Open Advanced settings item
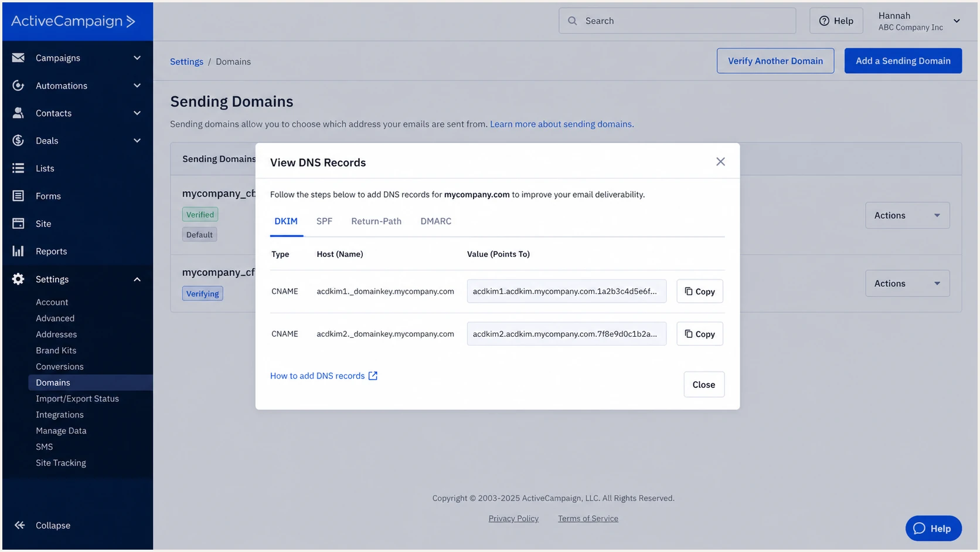980x552 pixels. [55, 318]
